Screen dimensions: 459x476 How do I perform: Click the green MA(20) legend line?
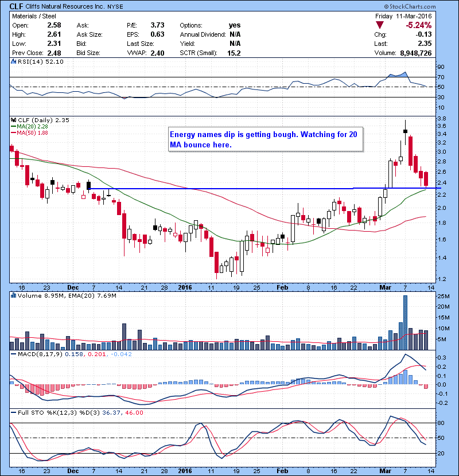click(x=14, y=127)
